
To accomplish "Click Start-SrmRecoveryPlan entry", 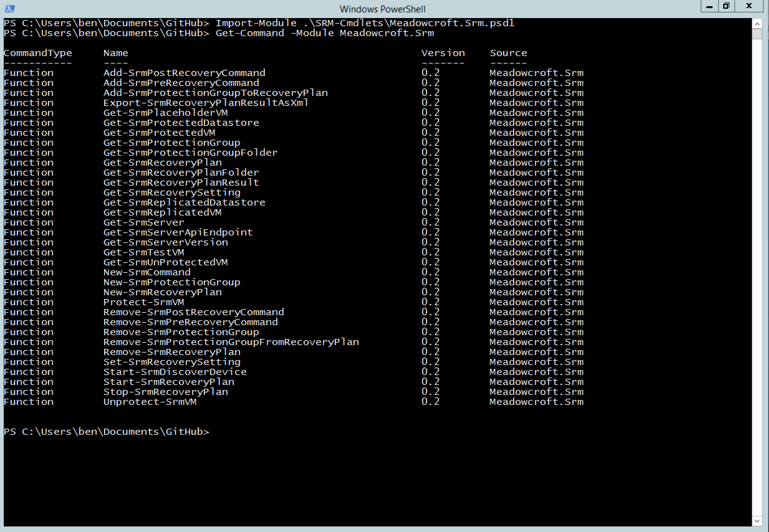I will 169,382.
